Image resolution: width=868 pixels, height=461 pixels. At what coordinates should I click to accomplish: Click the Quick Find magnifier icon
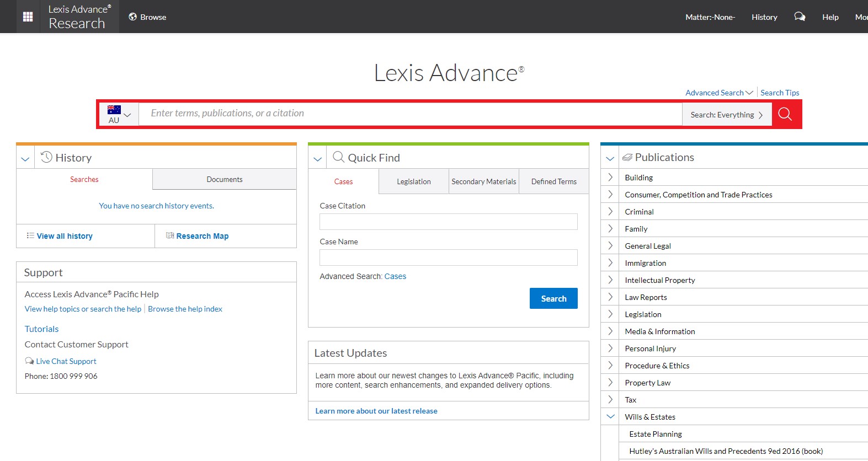coord(338,157)
